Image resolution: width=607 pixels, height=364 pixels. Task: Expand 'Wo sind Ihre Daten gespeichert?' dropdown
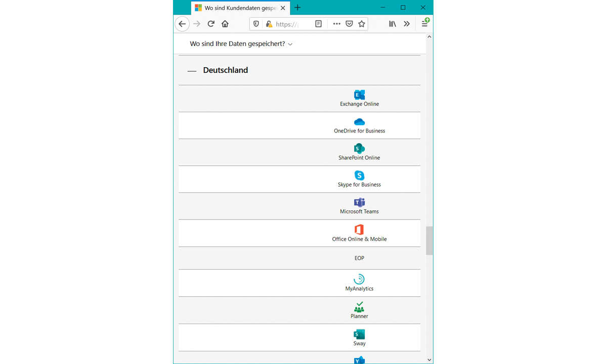pos(241,44)
